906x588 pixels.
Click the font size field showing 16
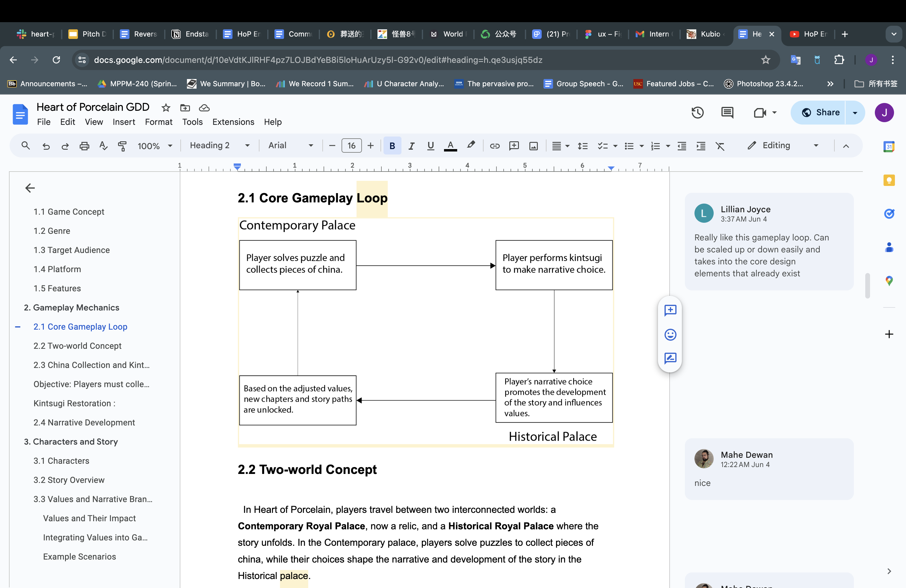click(351, 146)
